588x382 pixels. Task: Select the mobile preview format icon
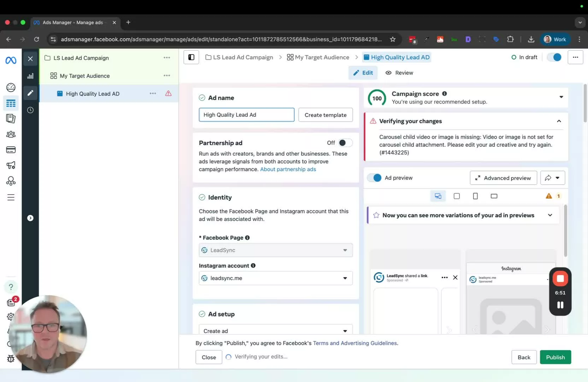pos(475,196)
